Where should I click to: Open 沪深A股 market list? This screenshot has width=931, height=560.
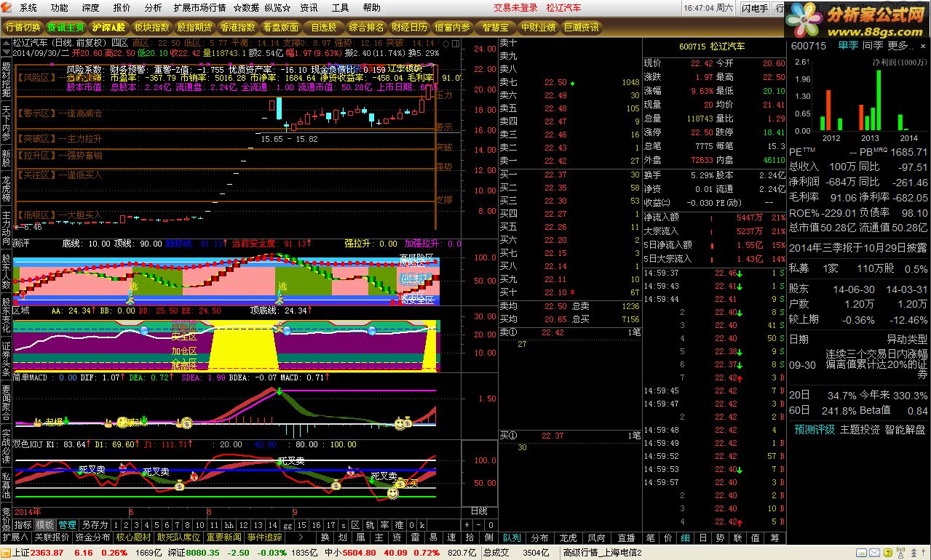tap(108, 27)
